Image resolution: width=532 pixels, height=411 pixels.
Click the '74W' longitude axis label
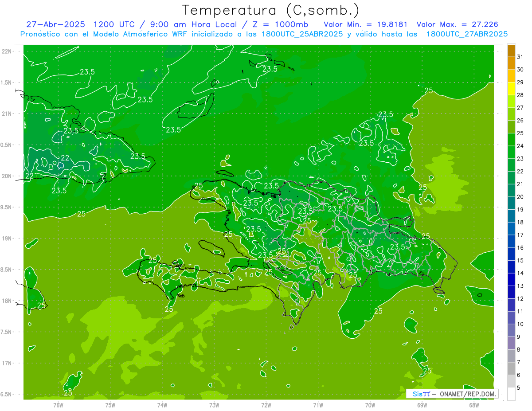point(162,405)
